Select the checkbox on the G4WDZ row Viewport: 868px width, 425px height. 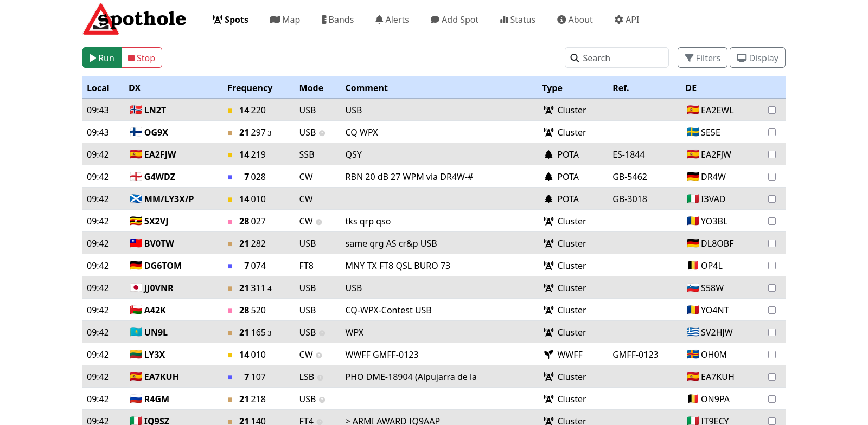772,177
